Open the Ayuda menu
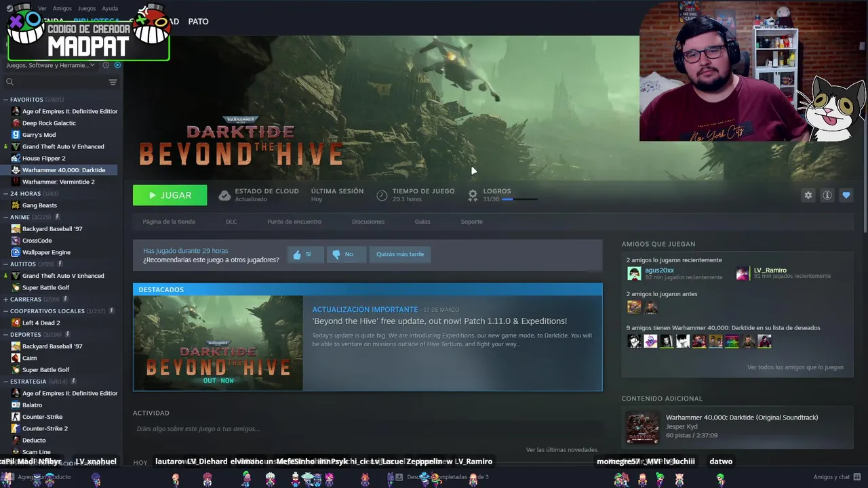 pos(110,8)
